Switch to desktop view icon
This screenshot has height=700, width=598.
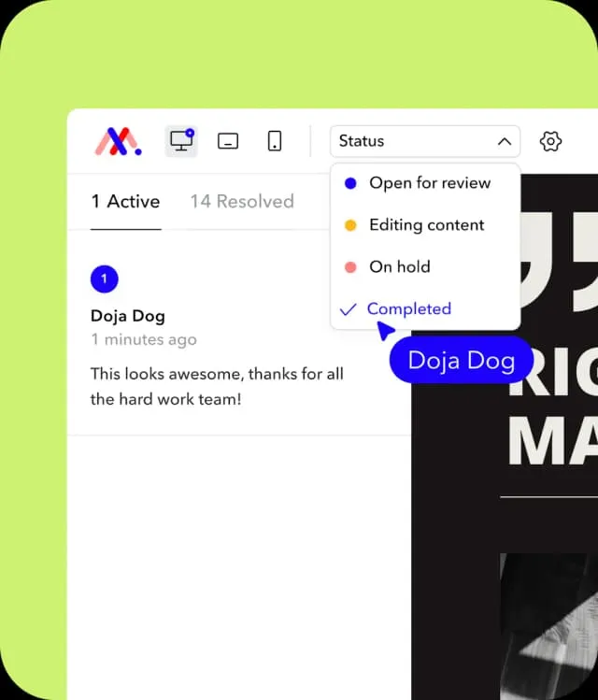click(x=181, y=141)
